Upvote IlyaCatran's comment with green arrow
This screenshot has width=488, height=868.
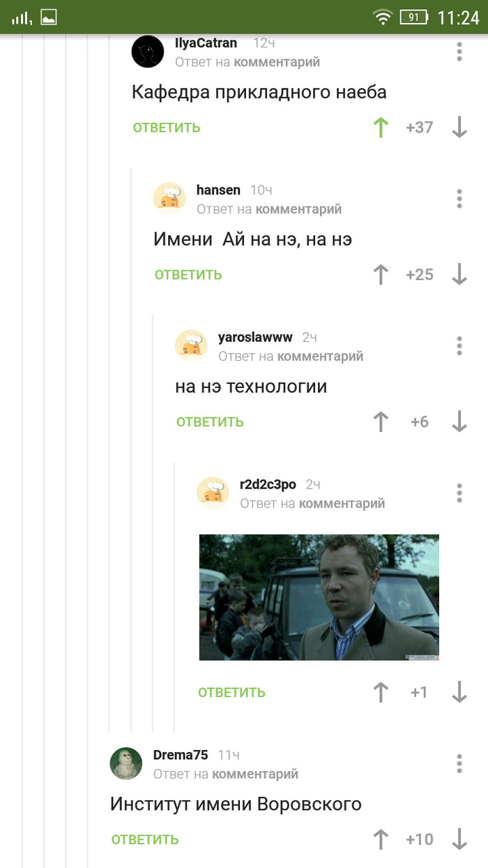pos(381,127)
